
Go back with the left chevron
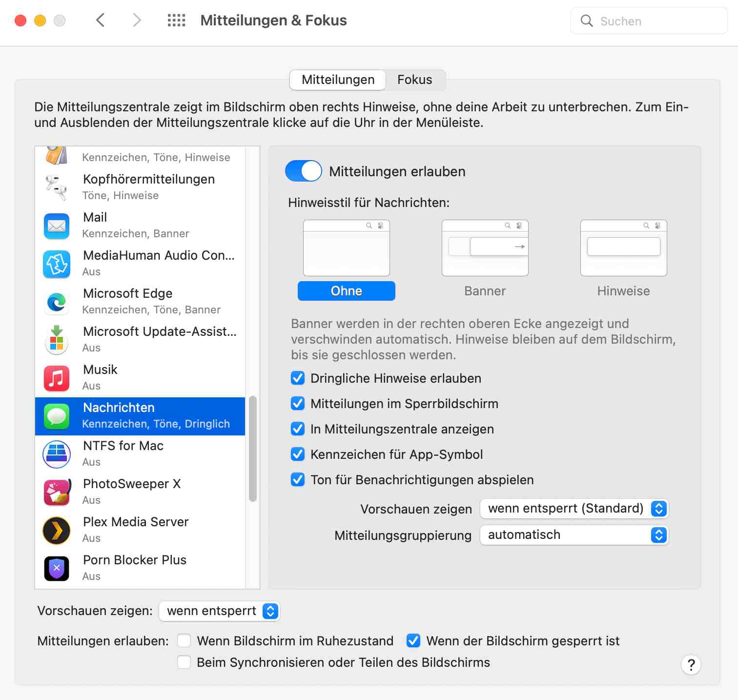(x=101, y=21)
